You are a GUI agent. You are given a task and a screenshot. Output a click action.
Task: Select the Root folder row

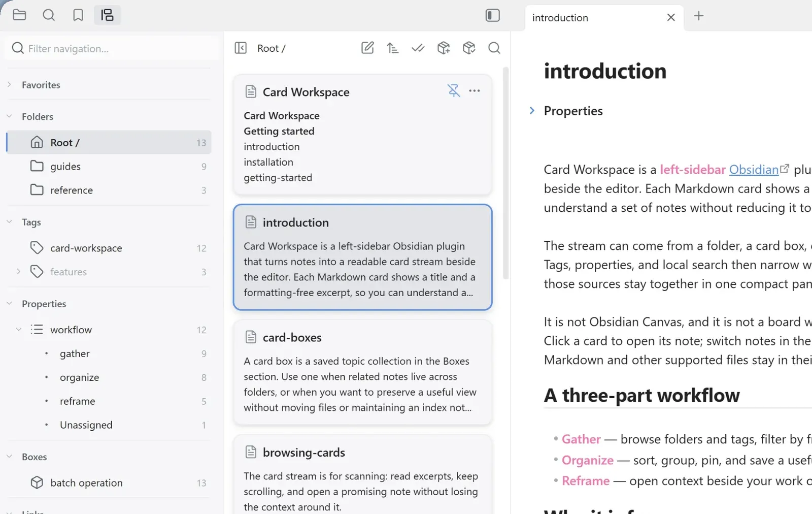pos(109,142)
